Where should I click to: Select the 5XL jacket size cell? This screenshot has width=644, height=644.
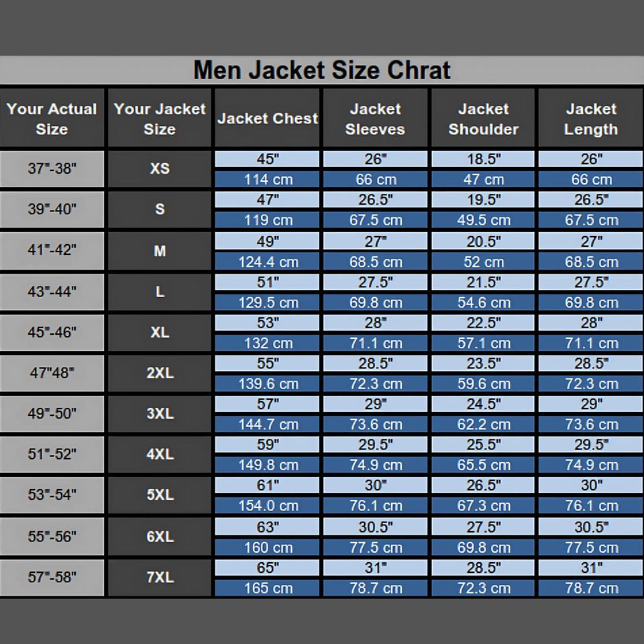pos(160,495)
